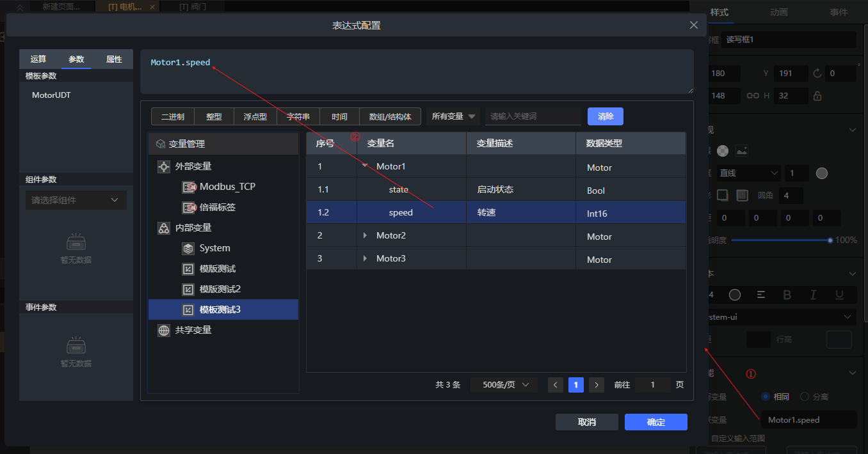Expand the Motor3 row

pyautogui.click(x=365, y=258)
